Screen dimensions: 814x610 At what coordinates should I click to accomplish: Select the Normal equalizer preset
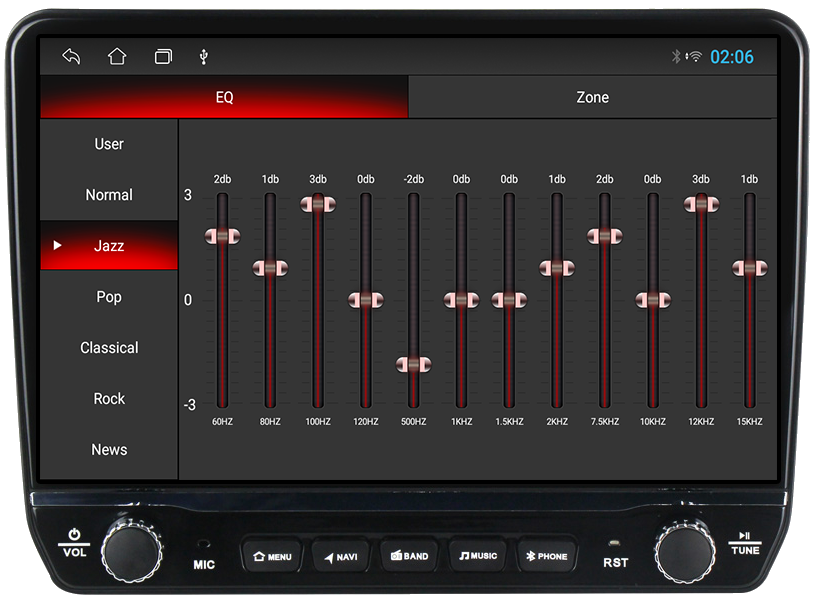coord(109,195)
